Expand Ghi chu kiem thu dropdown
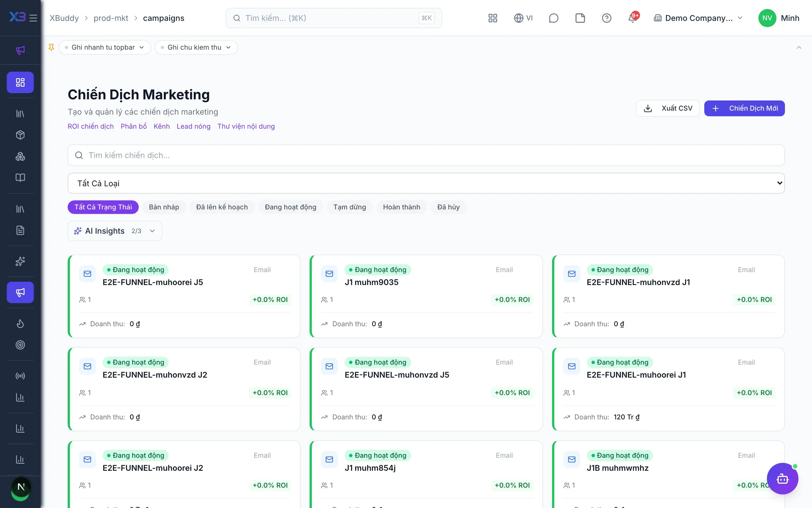The height and width of the screenshot is (508, 812). 196,47
